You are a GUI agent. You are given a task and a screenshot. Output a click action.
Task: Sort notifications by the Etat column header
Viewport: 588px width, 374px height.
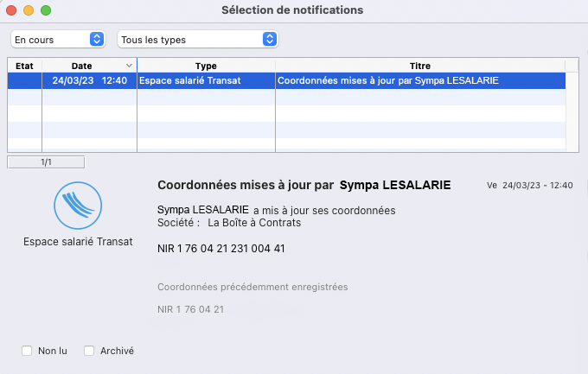point(24,66)
